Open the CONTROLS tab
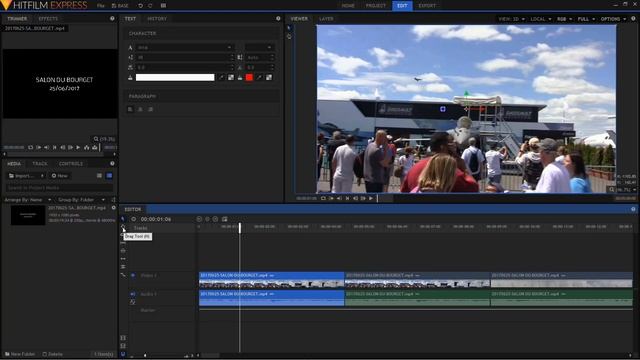The height and width of the screenshot is (360, 640). tap(71, 164)
